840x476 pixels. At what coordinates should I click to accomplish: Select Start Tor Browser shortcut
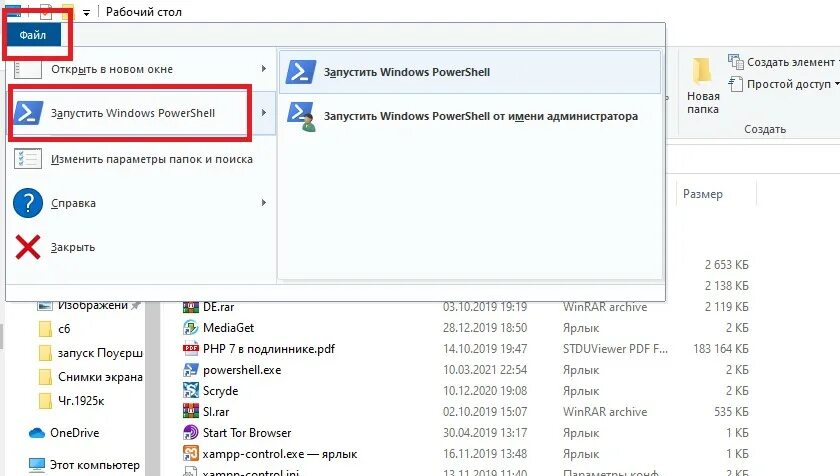(x=247, y=433)
